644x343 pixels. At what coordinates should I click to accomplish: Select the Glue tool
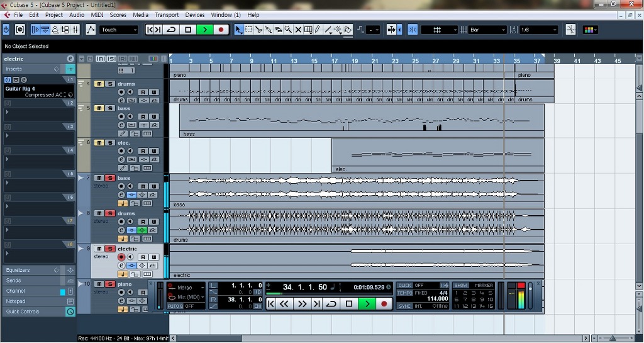(268, 30)
